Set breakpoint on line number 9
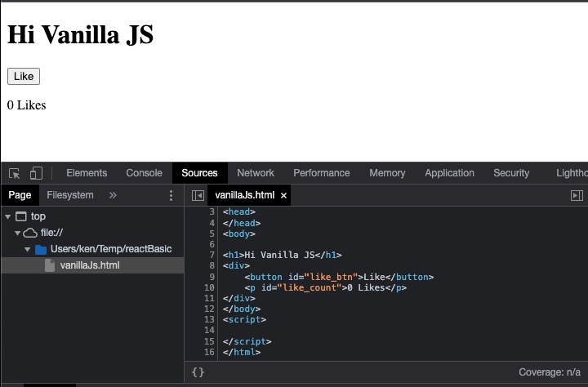The height and width of the screenshot is (387, 588). [x=212, y=277]
